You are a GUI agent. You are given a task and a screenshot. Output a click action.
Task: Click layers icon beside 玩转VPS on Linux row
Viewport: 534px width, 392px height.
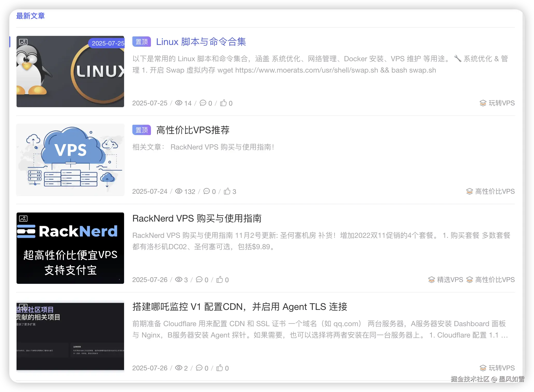(483, 103)
